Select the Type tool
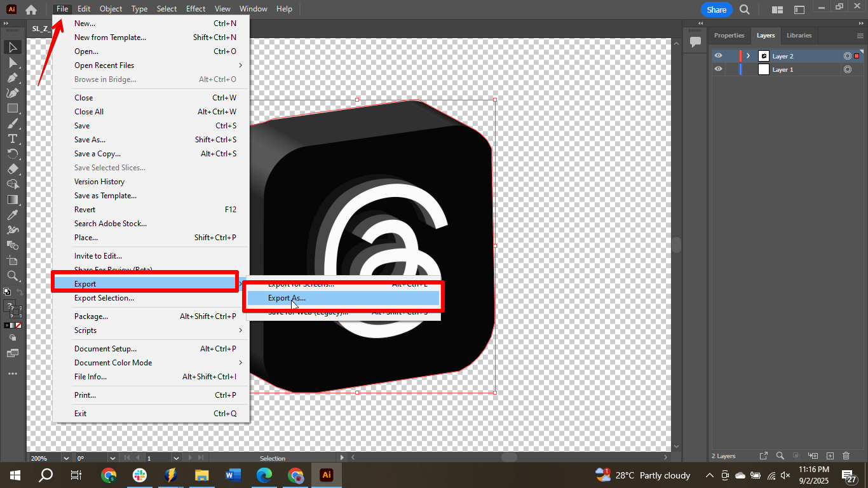 click(x=13, y=139)
